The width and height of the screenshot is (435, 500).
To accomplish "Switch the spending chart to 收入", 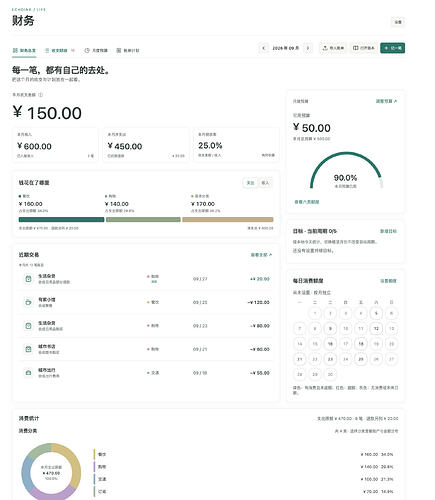I will (x=265, y=183).
